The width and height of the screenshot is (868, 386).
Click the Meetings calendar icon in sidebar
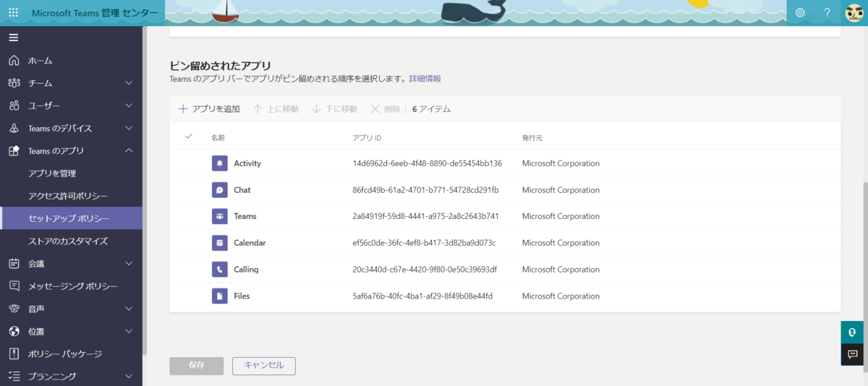pyautogui.click(x=14, y=264)
